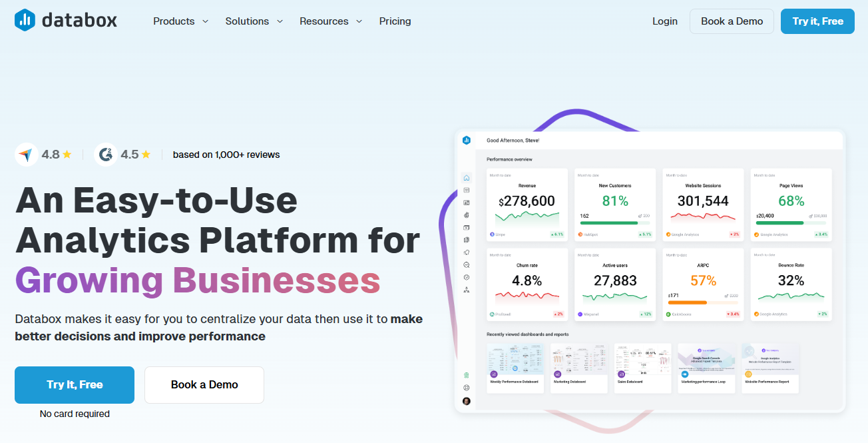Screen dimensions: 868x443
Task: Click the blue badge on the Marketing Performance Loop thumbnail
Action: pos(684,374)
